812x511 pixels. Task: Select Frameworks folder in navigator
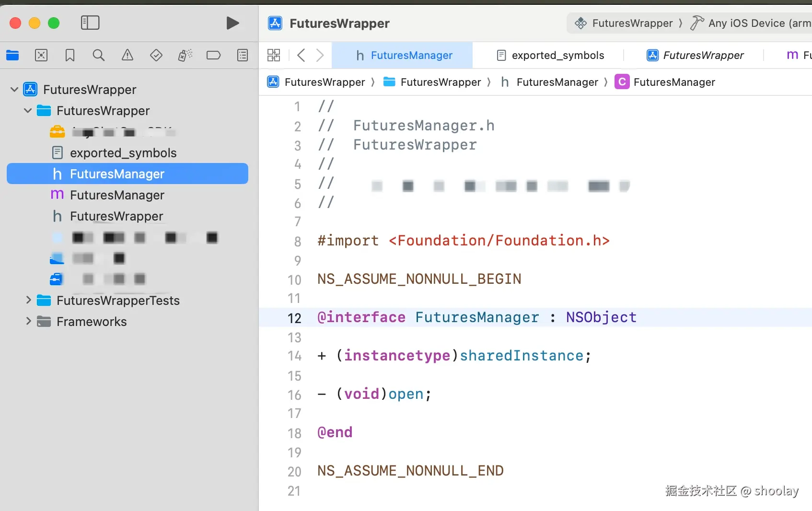(92, 322)
